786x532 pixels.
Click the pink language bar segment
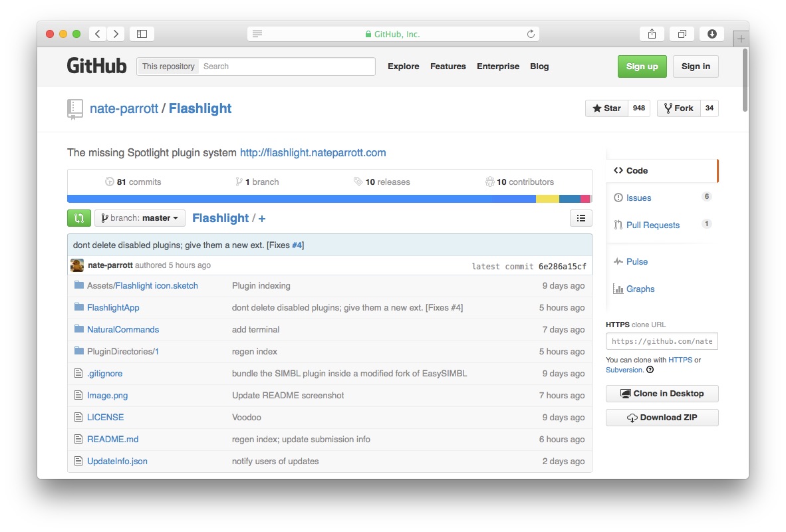(585, 199)
